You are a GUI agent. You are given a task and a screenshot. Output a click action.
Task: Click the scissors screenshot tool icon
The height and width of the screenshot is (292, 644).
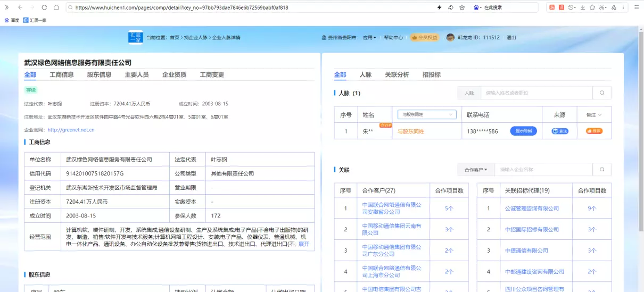[x=604, y=7]
